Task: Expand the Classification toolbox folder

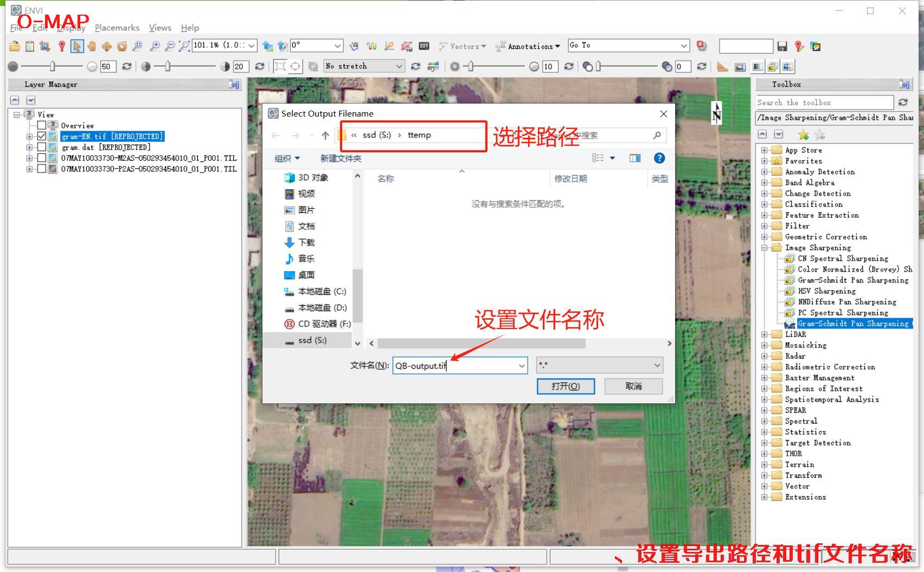Action: tap(764, 204)
